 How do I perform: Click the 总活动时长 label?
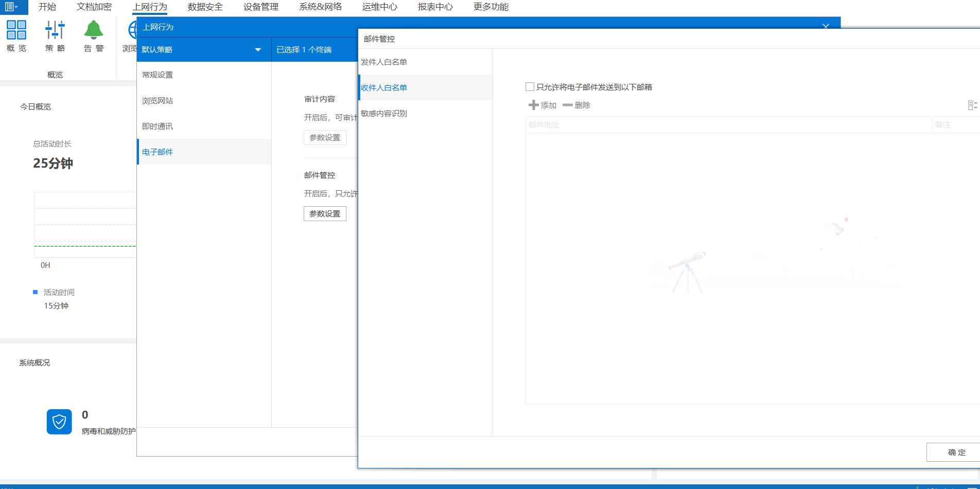point(52,143)
